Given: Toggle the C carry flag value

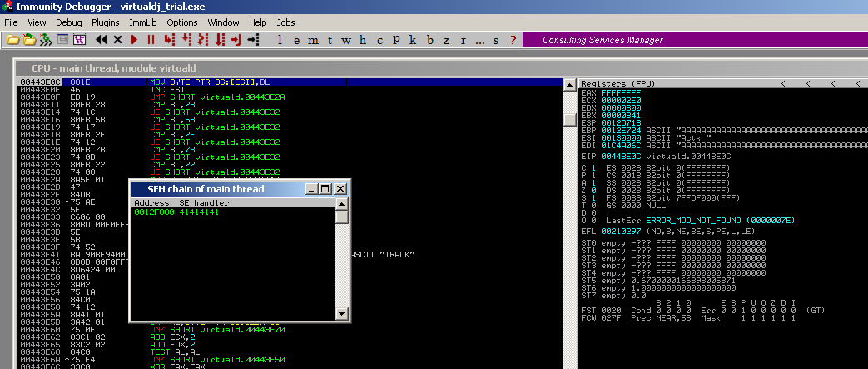Looking at the screenshot, I should [x=594, y=168].
